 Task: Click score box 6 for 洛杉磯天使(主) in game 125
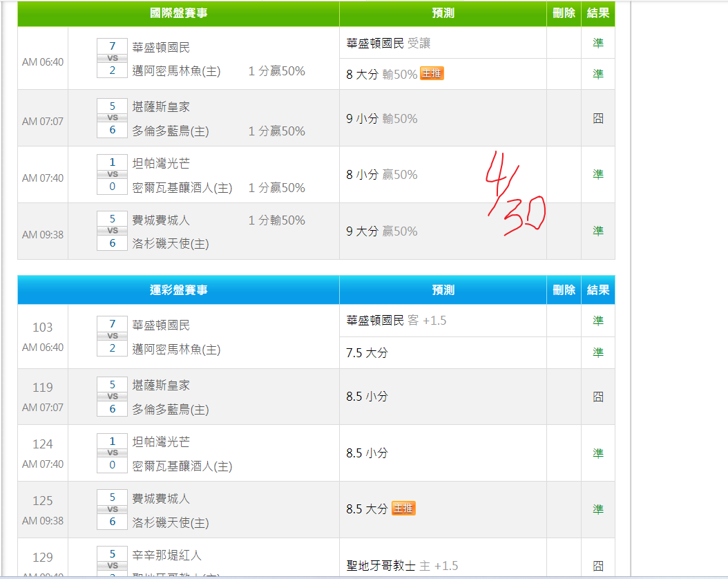tap(112, 522)
